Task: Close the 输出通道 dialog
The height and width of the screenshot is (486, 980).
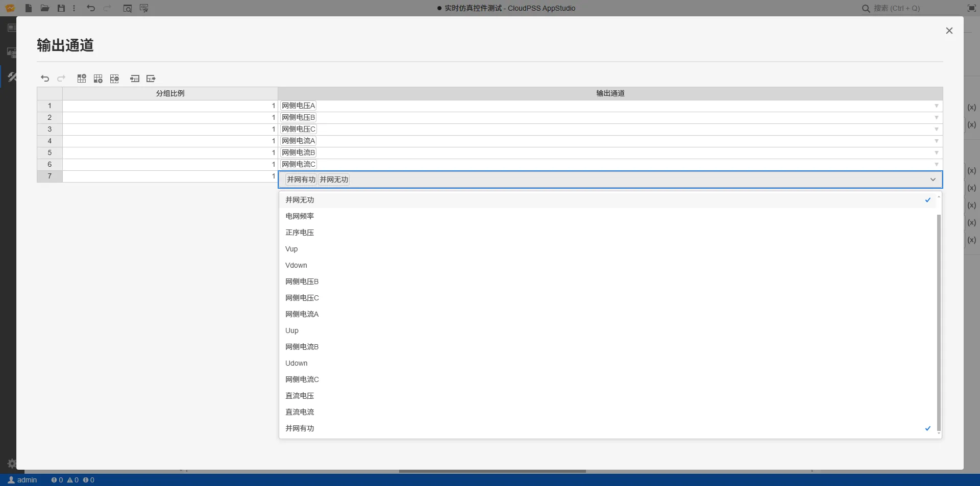Action: pos(949,31)
